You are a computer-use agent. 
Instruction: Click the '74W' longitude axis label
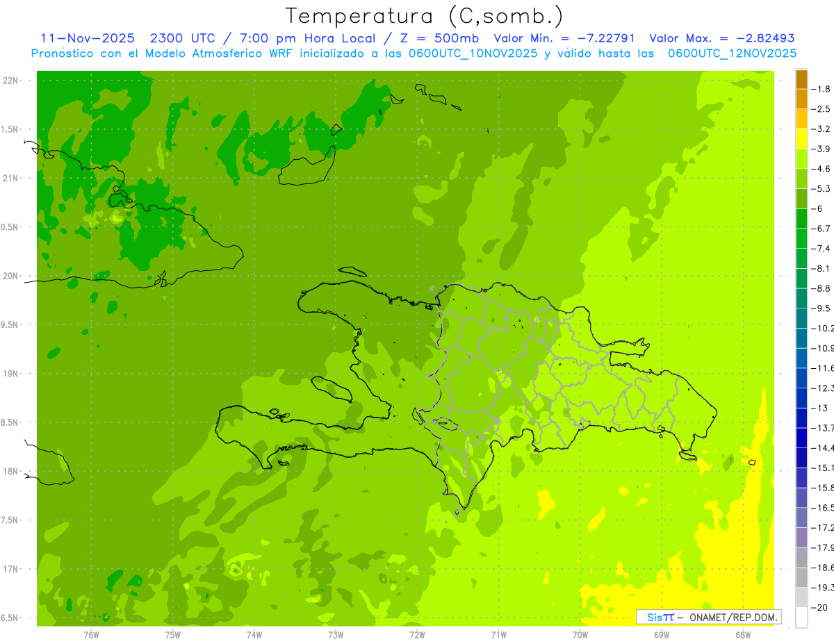tap(254, 635)
